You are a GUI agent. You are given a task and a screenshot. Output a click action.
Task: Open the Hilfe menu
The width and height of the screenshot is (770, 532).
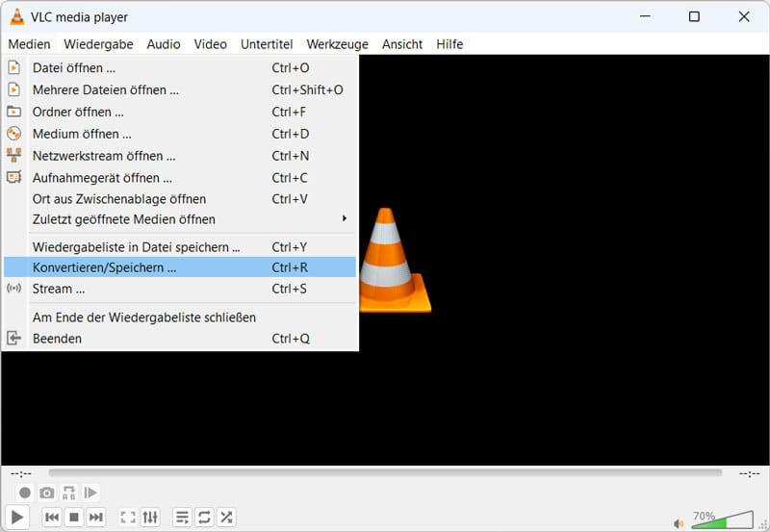pyautogui.click(x=449, y=44)
